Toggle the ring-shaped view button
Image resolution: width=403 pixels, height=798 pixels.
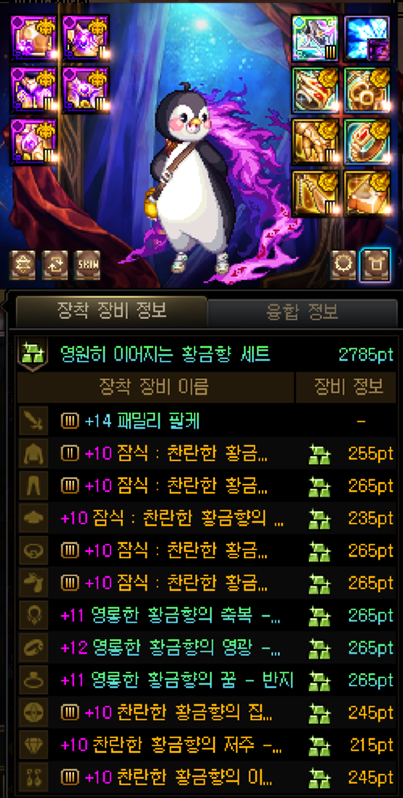343,265
